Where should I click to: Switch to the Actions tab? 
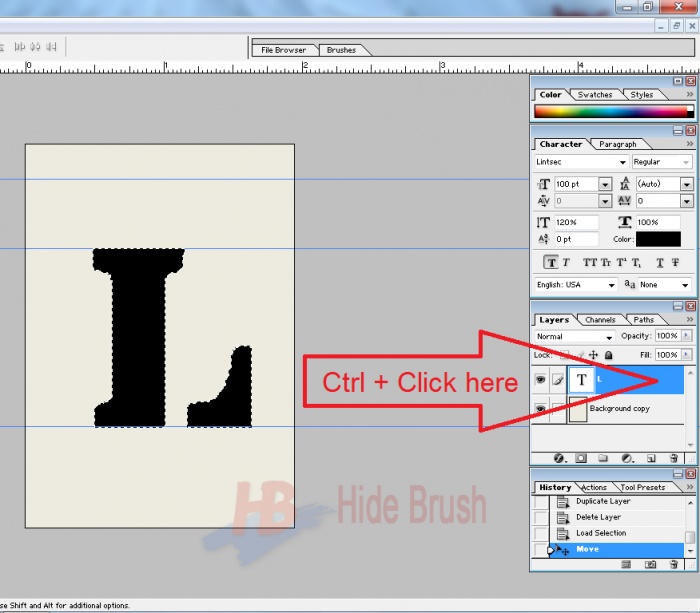[x=594, y=488]
